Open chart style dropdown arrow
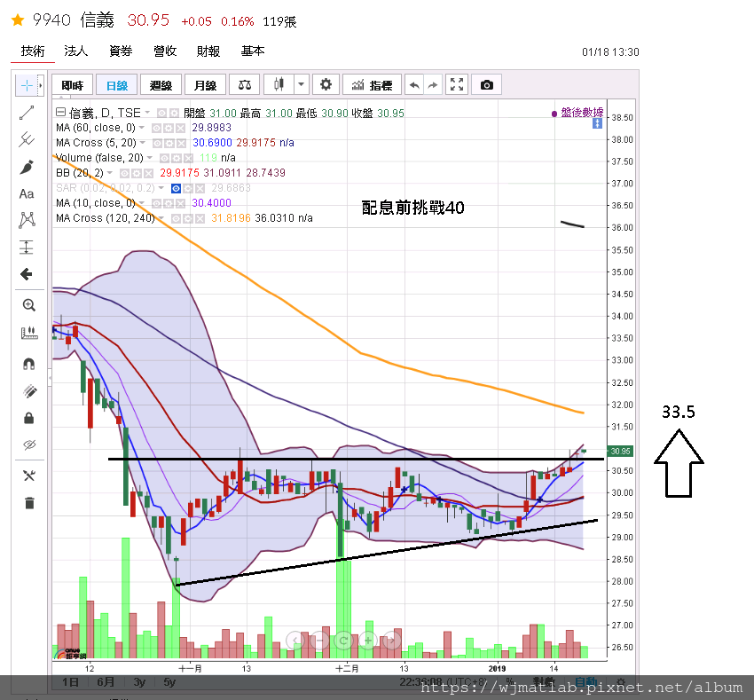754x700 pixels. [301, 85]
